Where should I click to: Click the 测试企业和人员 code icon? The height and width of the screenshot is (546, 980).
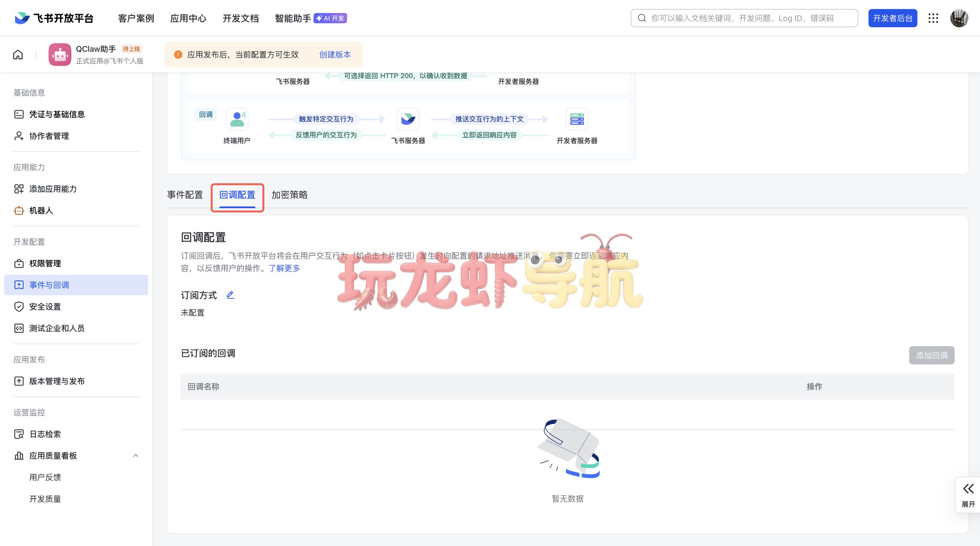19,328
